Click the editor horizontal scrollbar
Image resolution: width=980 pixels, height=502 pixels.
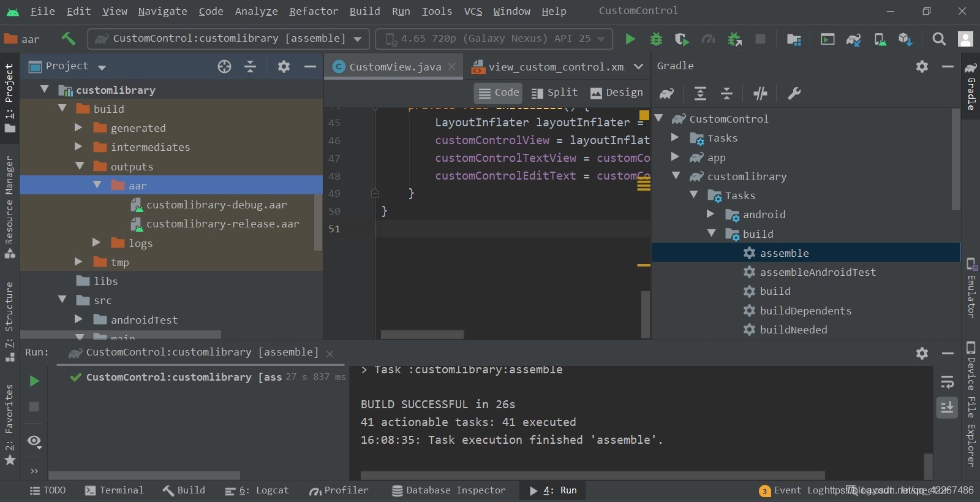coord(422,335)
